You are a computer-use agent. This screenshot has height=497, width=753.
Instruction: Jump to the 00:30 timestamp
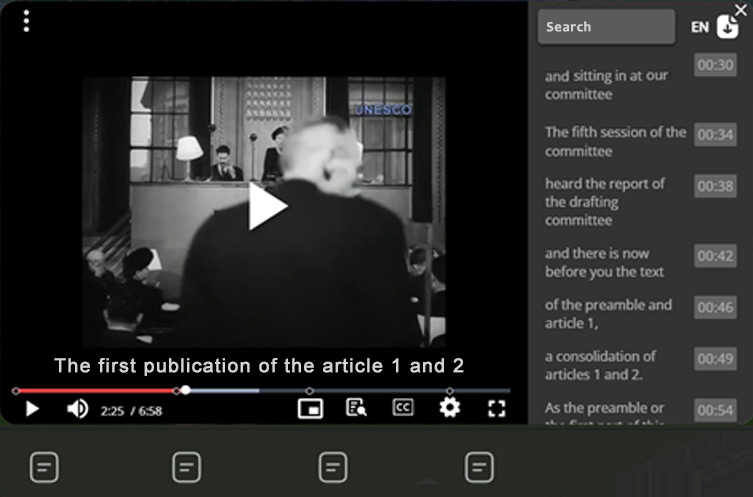tap(715, 65)
